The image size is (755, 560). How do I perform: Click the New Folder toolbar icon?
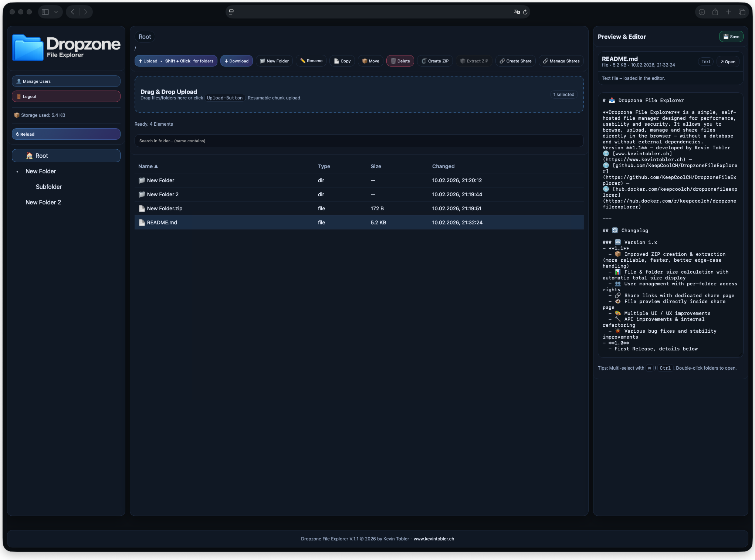click(x=263, y=61)
